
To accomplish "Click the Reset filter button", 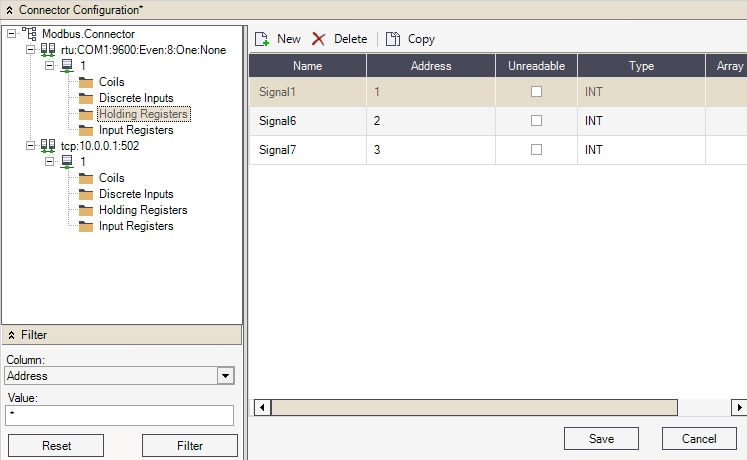I will pos(56,446).
